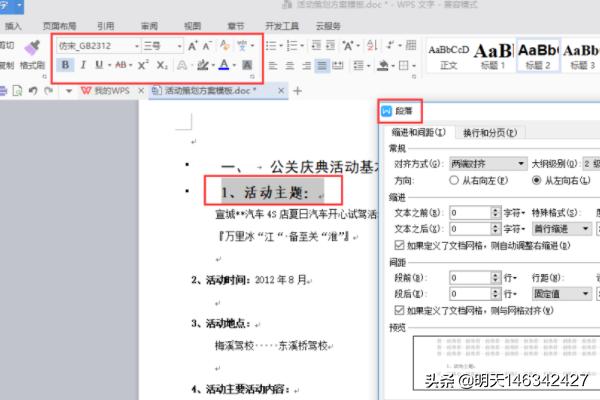This screenshot has width=600, height=400.
Task: Apply Italic formatting
Action: [83, 65]
